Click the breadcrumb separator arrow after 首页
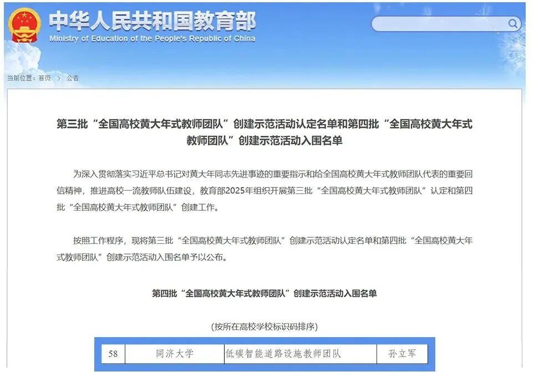Image resolution: width=534 pixels, height=392 pixels. point(59,78)
